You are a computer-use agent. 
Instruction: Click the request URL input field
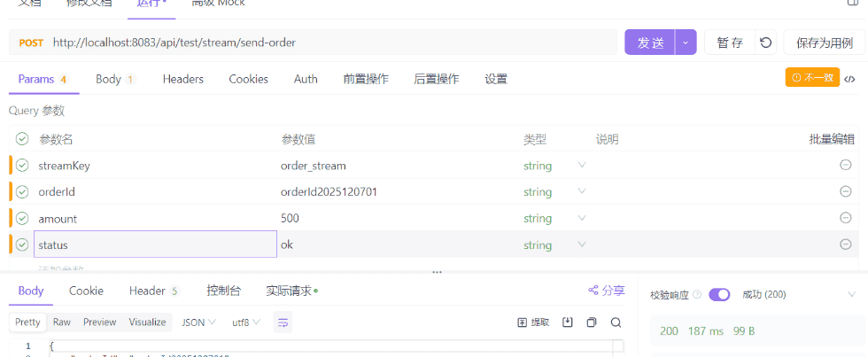pos(313,43)
